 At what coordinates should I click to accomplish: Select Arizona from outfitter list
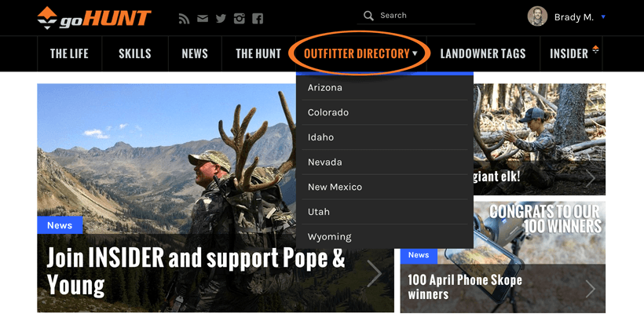[x=385, y=87]
